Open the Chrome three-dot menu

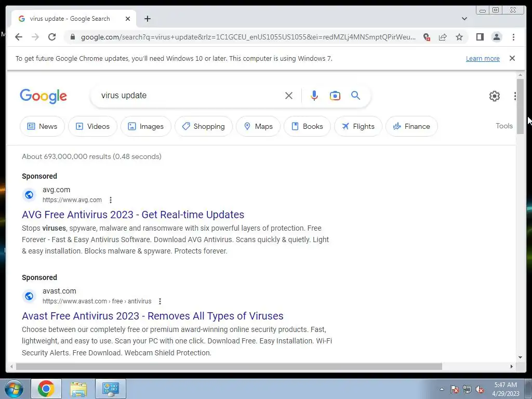[x=513, y=37]
